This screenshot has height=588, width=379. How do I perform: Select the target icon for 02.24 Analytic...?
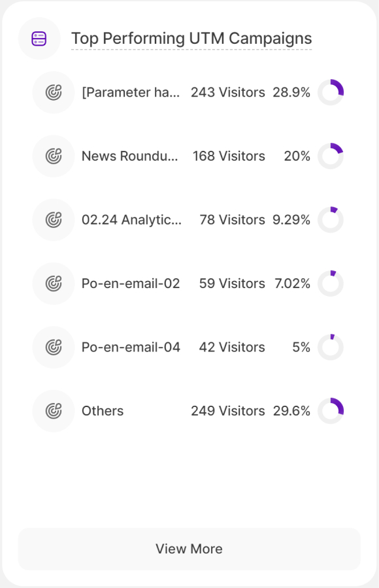click(53, 220)
